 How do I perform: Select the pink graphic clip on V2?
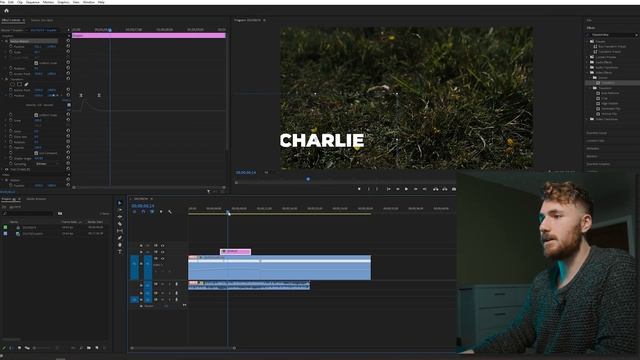[236, 252]
